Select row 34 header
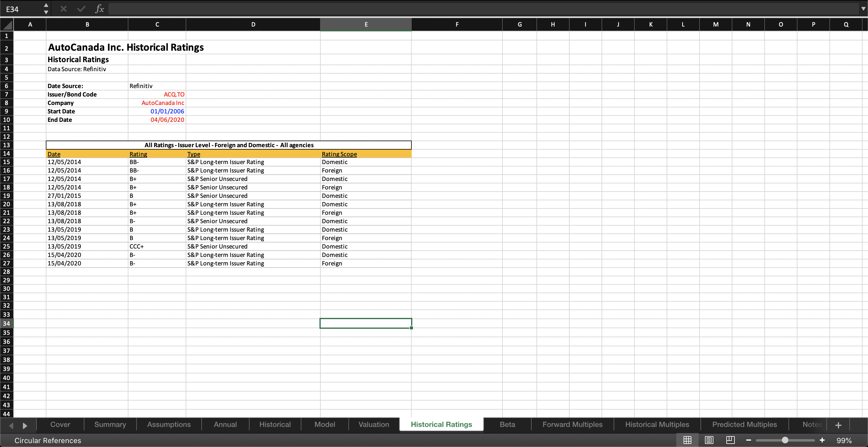 [x=6, y=324]
